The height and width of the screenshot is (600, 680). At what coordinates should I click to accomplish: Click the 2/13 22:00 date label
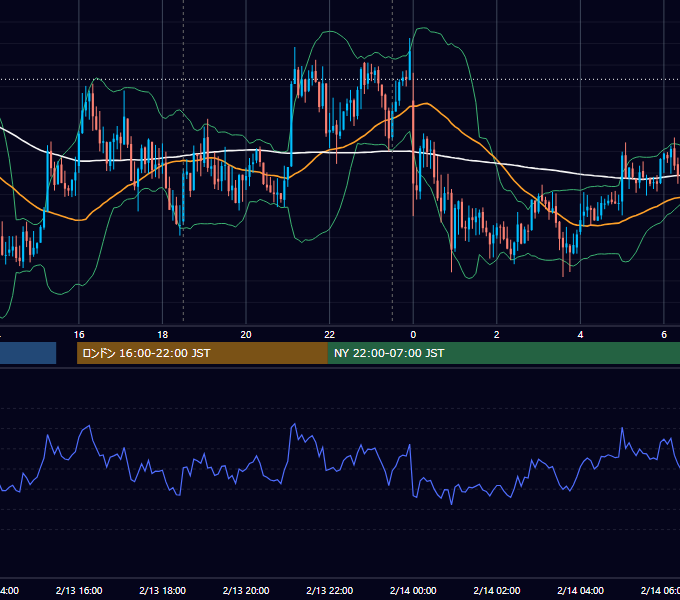(x=330, y=590)
